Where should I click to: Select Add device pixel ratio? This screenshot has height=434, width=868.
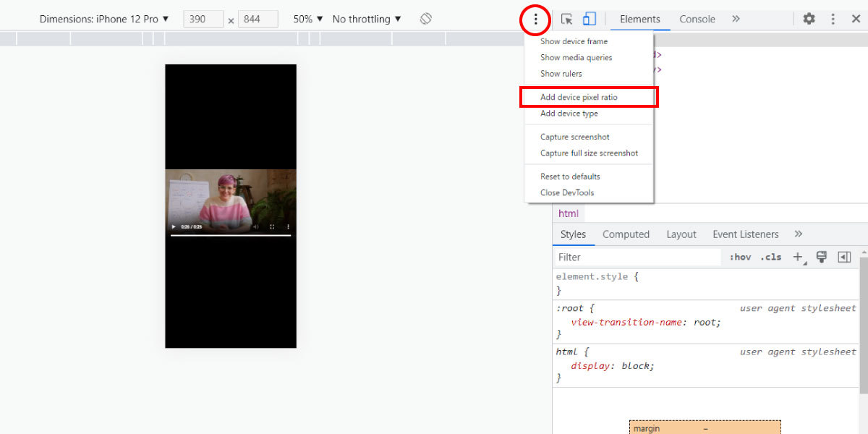pyautogui.click(x=589, y=97)
